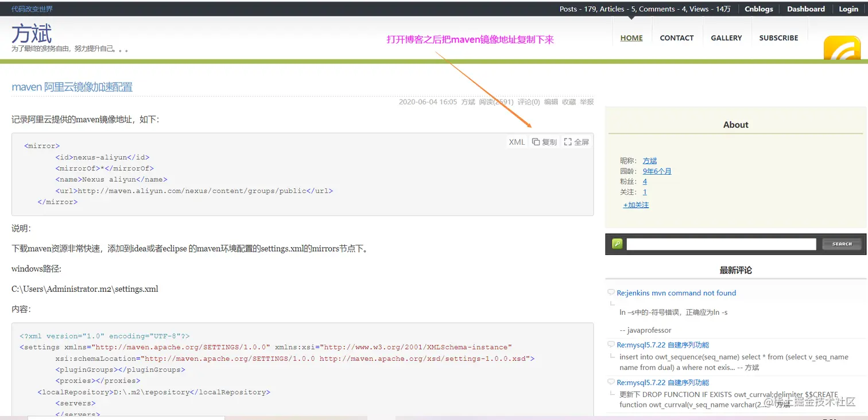868x420 pixels.
Task: Click the 收藏 link under post title
Action: pyautogui.click(x=569, y=102)
